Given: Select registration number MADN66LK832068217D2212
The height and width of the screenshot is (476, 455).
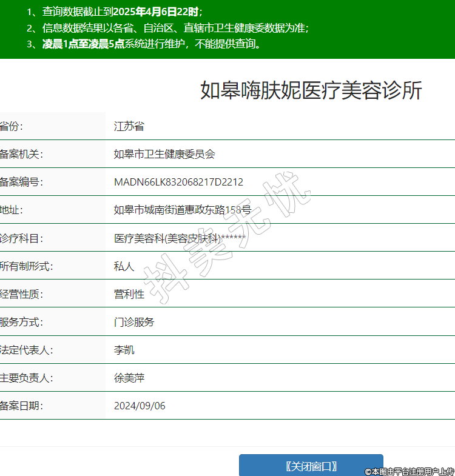Looking at the screenshot, I should pyautogui.click(x=178, y=182).
